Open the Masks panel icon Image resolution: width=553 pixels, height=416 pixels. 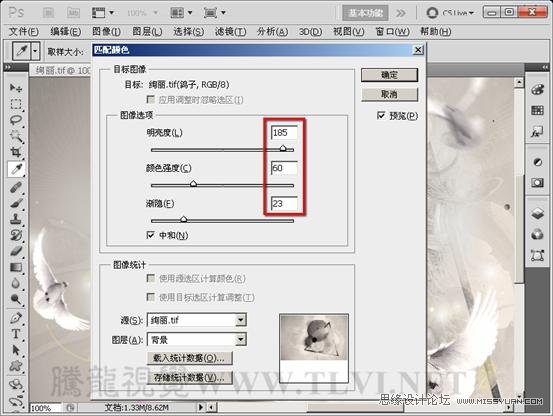[x=537, y=183]
